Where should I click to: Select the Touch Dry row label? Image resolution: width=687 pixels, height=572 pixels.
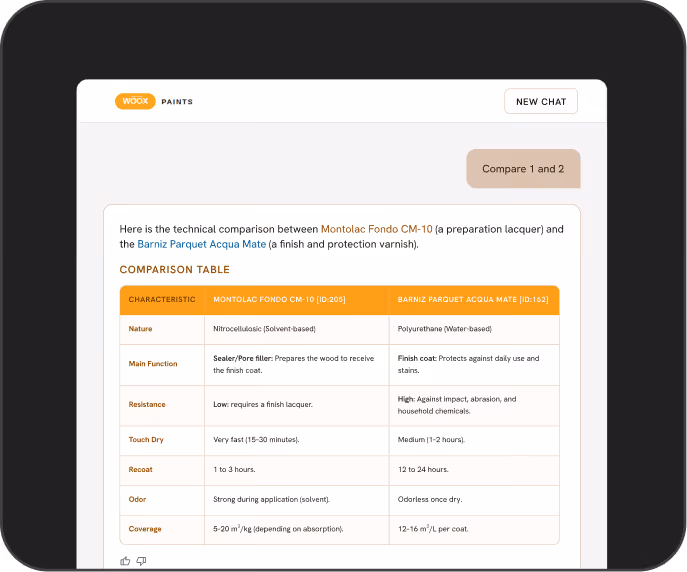[146, 440]
